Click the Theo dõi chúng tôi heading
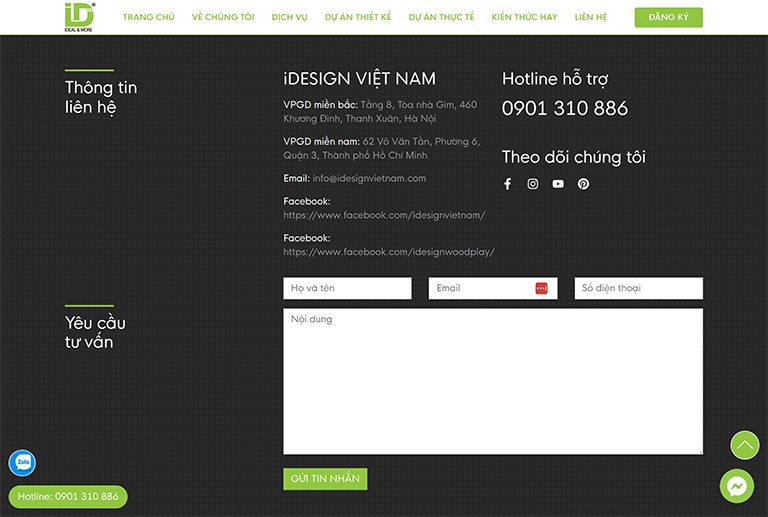The width and height of the screenshot is (768, 517). 574,157
